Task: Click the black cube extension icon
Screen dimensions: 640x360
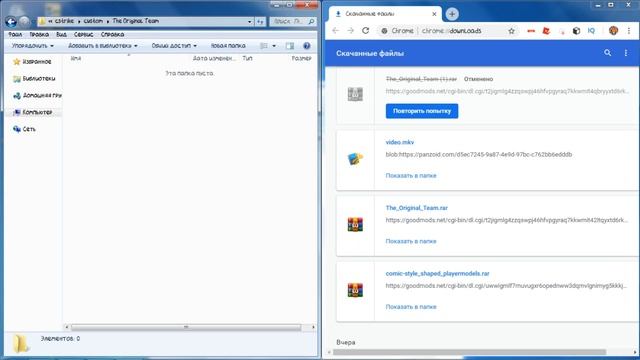Action: click(x=576, y=31)
